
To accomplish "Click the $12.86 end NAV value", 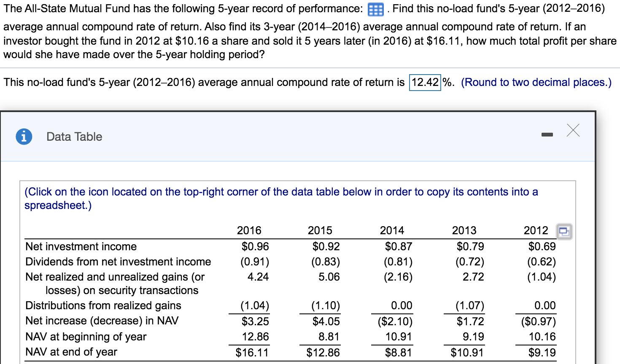I will click(x=323, y=352).
